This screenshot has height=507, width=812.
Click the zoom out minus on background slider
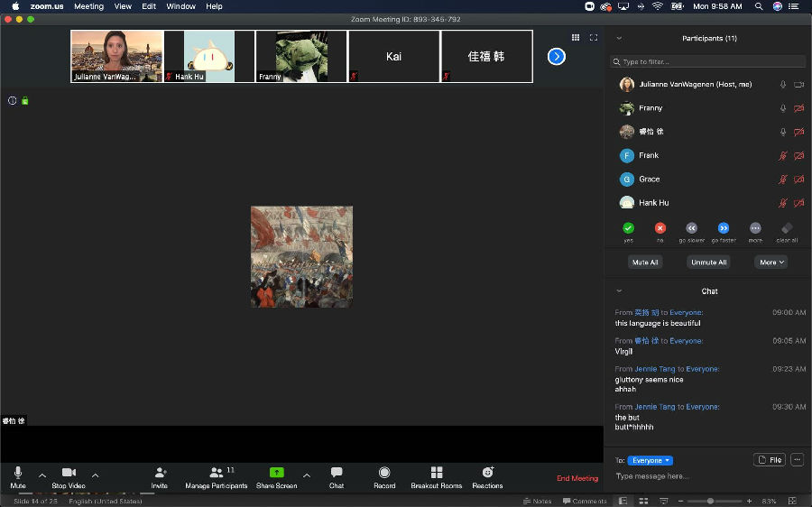(x=681, y=501)
